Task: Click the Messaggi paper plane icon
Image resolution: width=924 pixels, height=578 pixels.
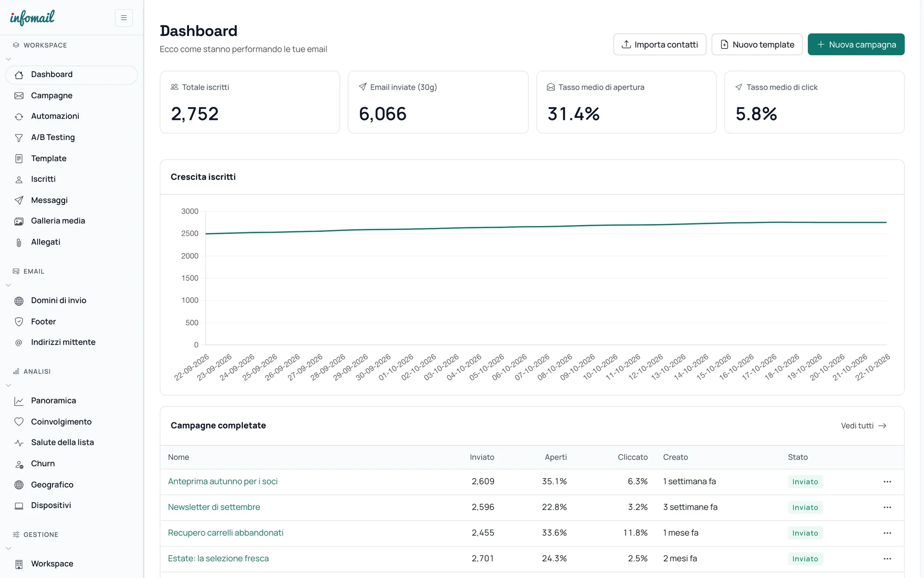Action: 19,200
